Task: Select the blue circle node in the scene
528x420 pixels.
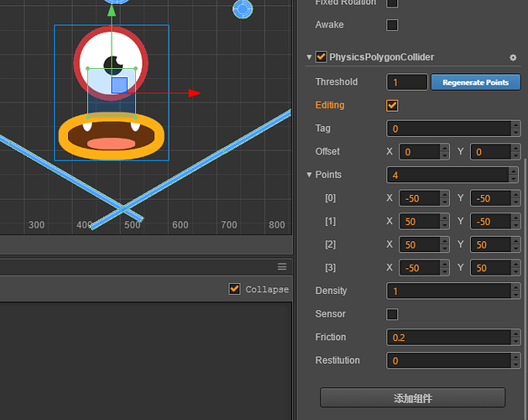Action: 243,9
